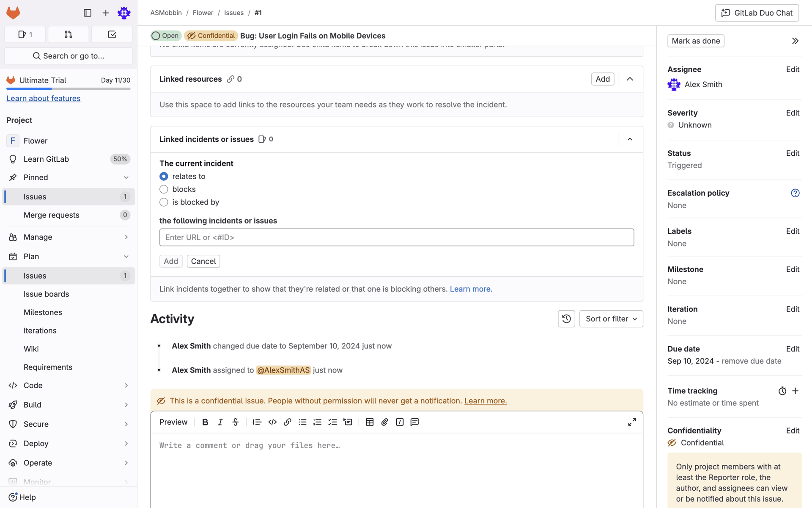This screenshot has width=812, height=508.
Task: Apply strikethrough formatting in comment editor
Action: [236, 422]
